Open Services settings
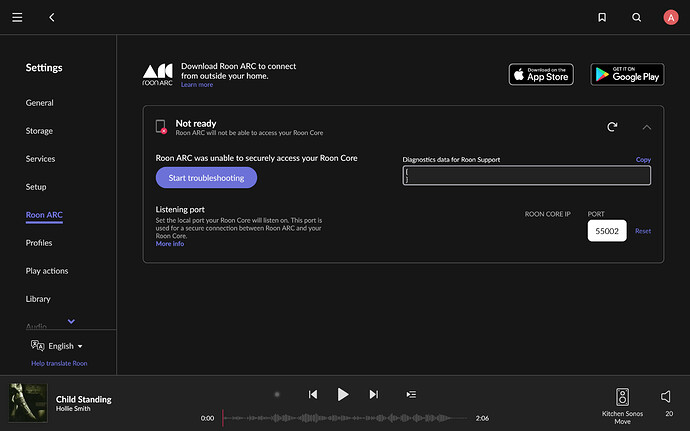690x431 pixels. click(40, 158)
